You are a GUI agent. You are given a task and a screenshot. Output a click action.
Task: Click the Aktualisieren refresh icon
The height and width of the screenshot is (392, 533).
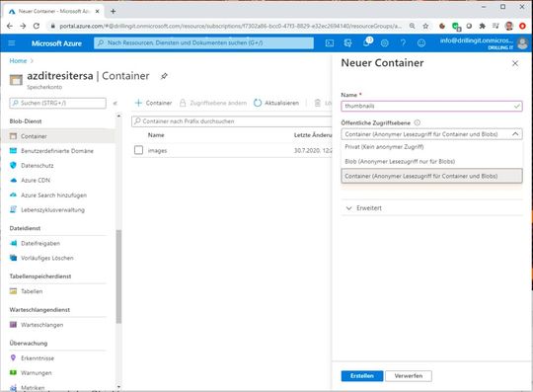coord(258,103)
